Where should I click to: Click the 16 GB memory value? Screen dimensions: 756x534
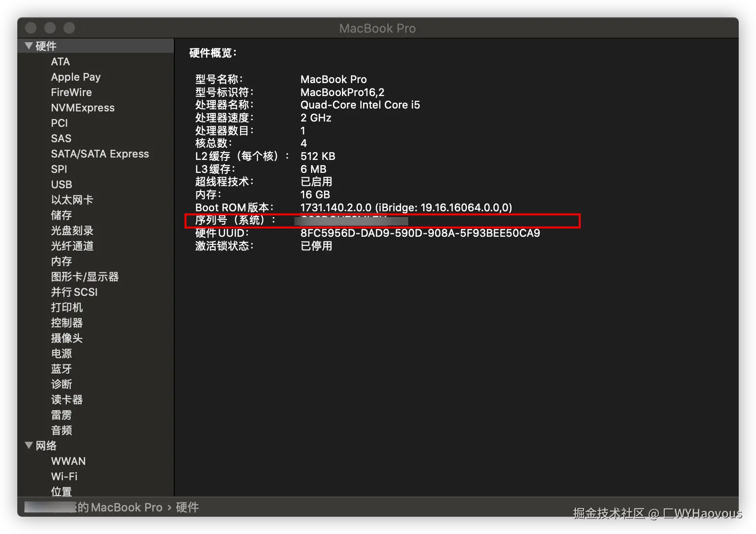click(315, 194)
